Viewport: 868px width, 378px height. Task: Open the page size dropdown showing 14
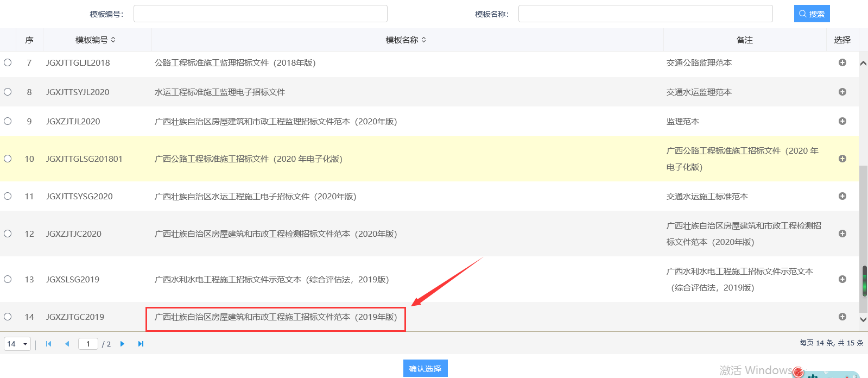17,344
